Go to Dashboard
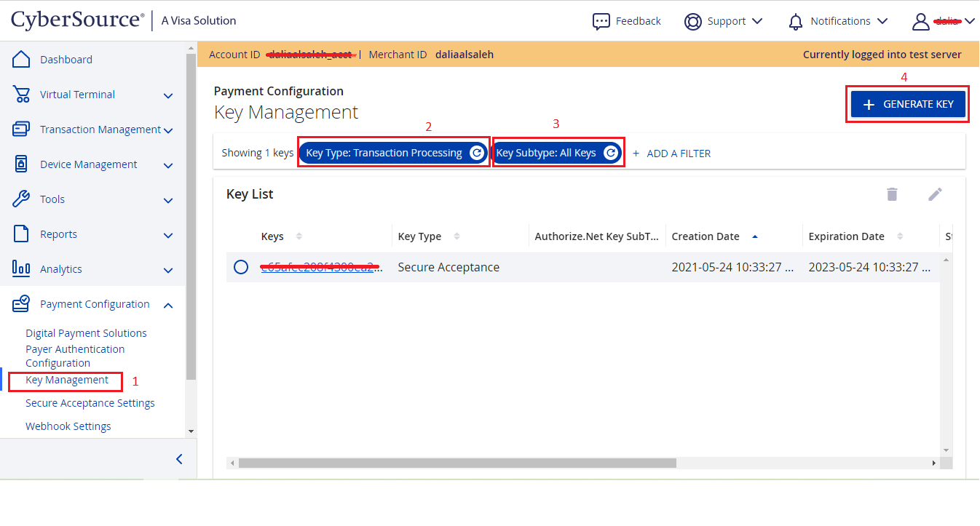The width and height of the screenshot is (980, 526). (66, 60)
